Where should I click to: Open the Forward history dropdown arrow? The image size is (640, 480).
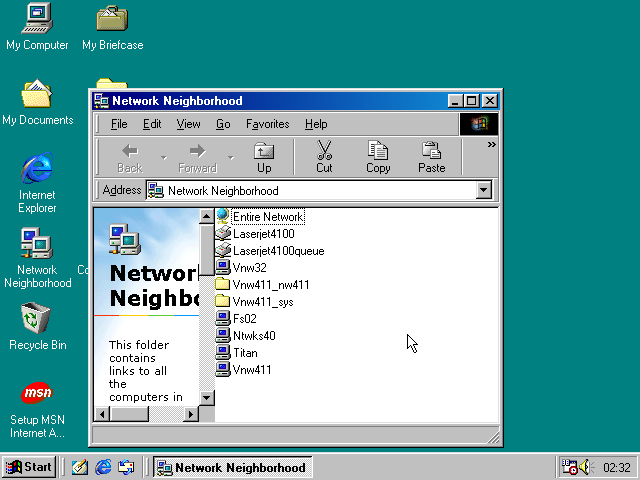231,158
